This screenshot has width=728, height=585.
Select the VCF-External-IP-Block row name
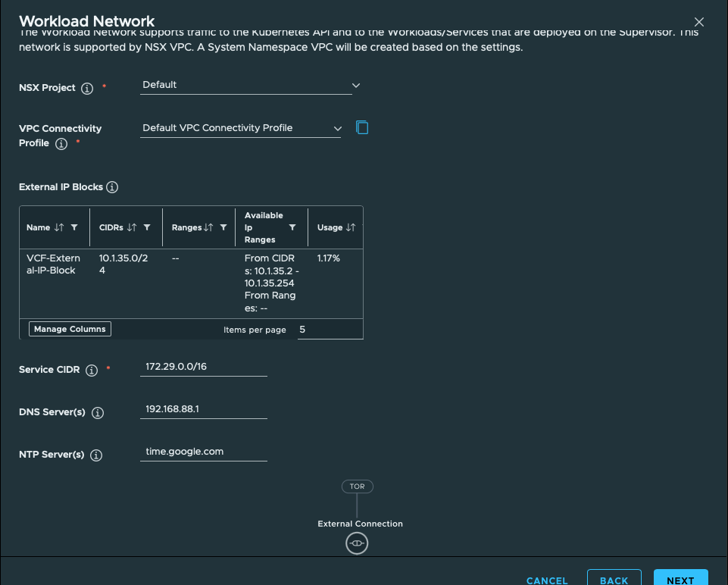click(x=53, y=264)
